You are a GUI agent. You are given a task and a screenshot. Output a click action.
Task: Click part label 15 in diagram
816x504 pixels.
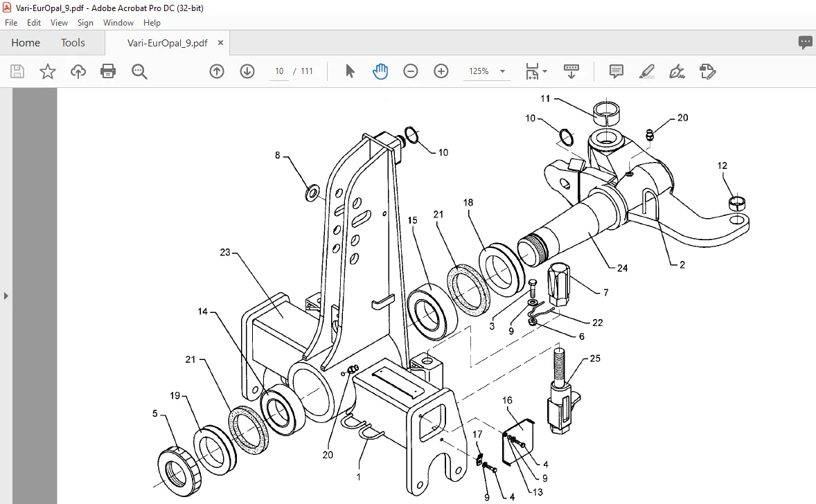[413, 221]
